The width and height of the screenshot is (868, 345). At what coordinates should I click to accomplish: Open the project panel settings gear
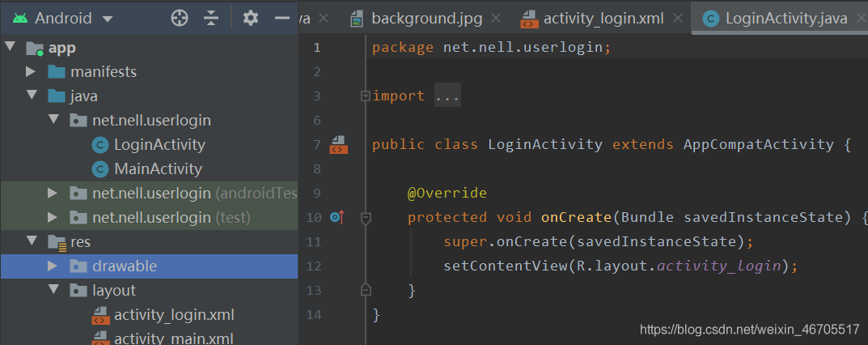[x=251, y=19]
